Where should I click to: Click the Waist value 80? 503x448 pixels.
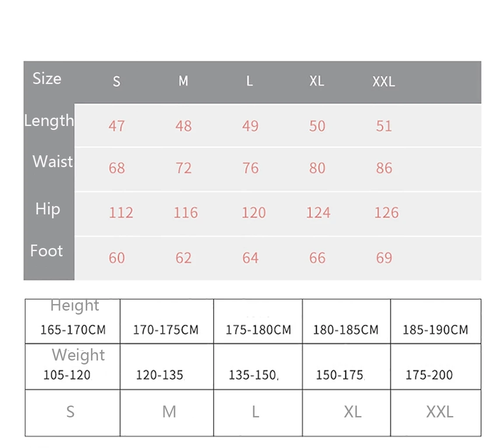tap(317, 168)
